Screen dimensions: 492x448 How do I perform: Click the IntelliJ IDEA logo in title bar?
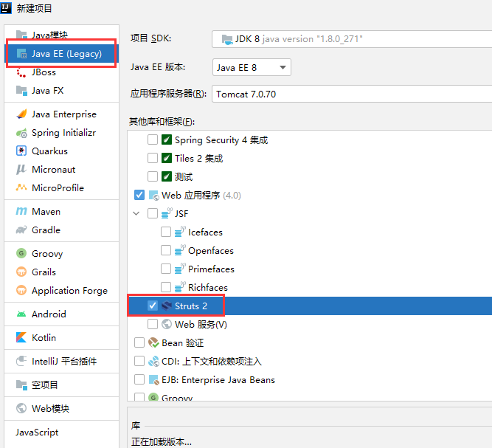coord(6,7)
